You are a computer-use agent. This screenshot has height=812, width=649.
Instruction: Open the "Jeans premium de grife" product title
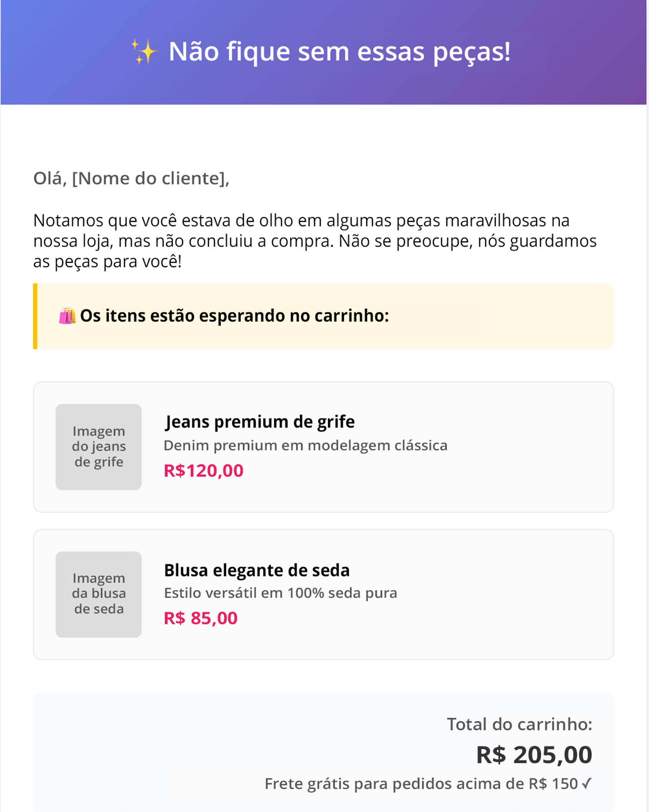[x=260, y=422]
